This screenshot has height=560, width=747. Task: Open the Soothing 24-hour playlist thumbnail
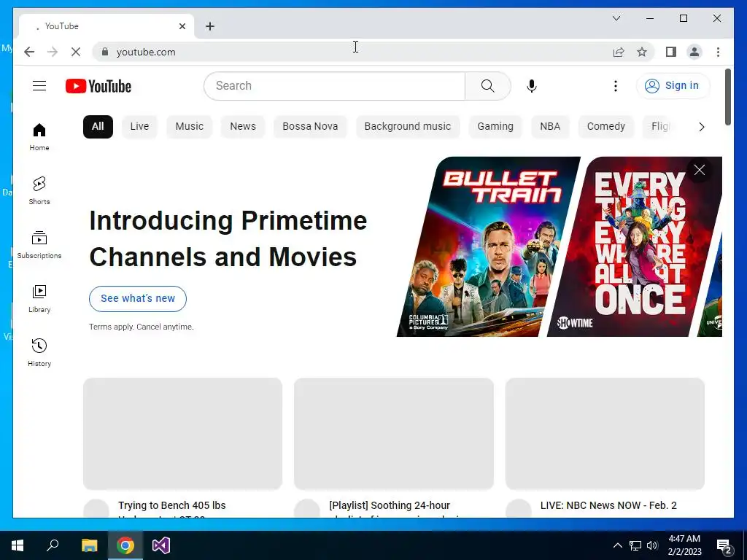(394, 433)
